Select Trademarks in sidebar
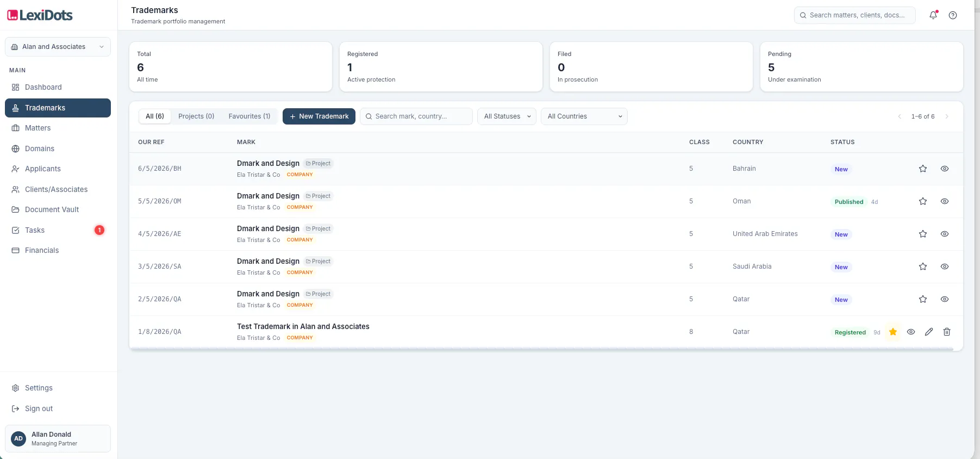 point(58,108)
